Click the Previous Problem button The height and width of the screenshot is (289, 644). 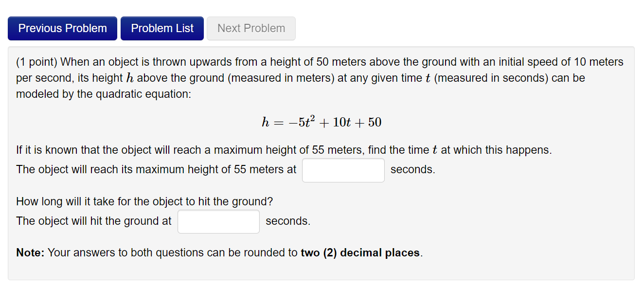click(62, 28)
